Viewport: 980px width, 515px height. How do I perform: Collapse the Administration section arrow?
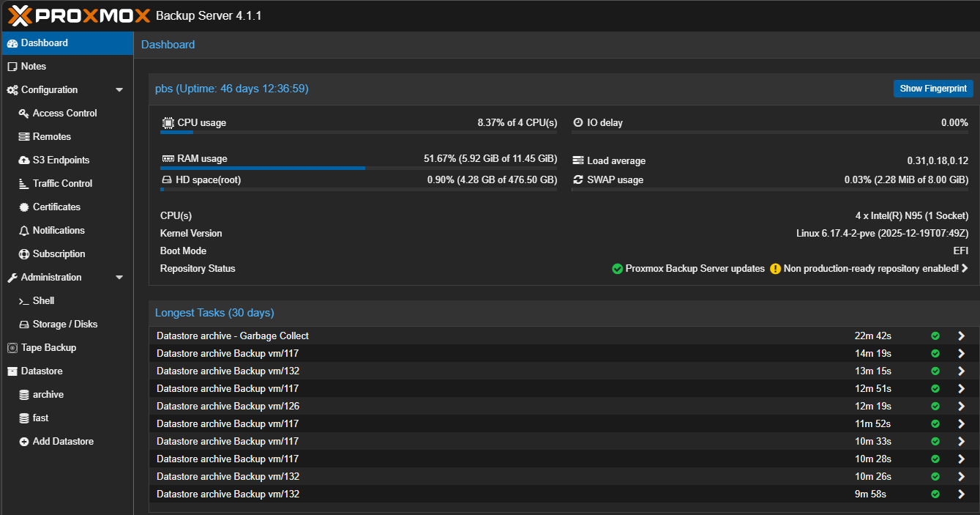point(119,278)
